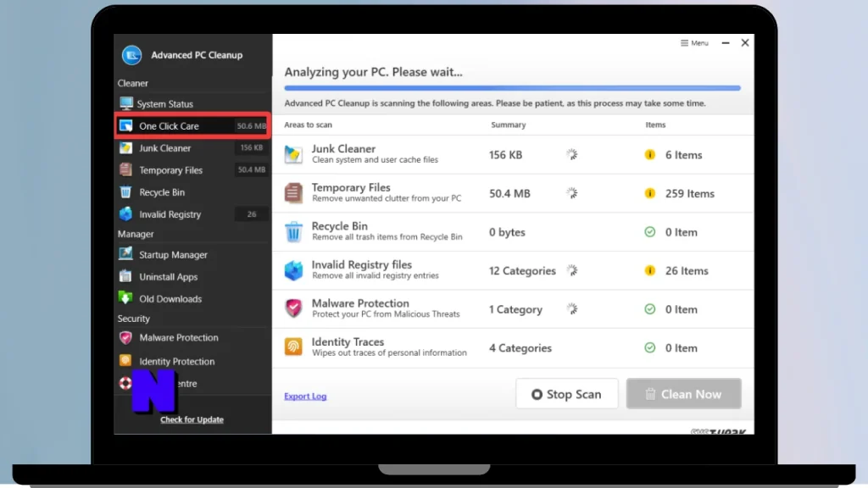Screen dimensions: 868x488
Task: Click the "26 Items" count text
Action: [x=687, y=270]
